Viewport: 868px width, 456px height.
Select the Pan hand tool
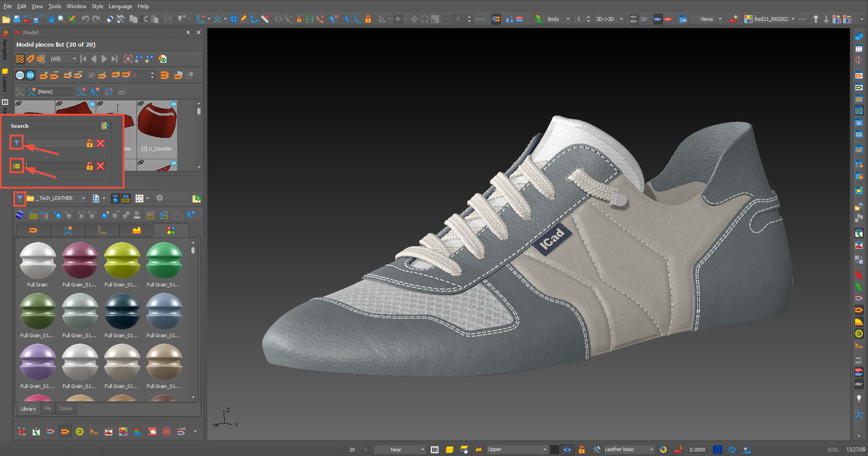(51, 19)
